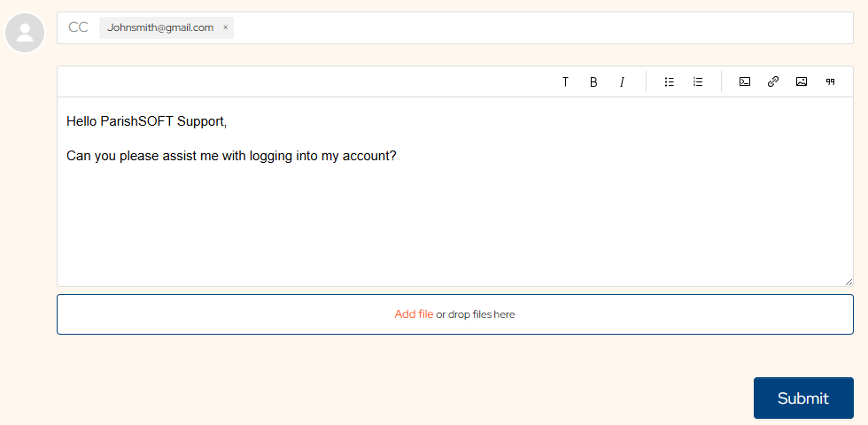This screenshot has height=425, width=868.
Task: Toggle italic formatting
Action: [622, 81]
